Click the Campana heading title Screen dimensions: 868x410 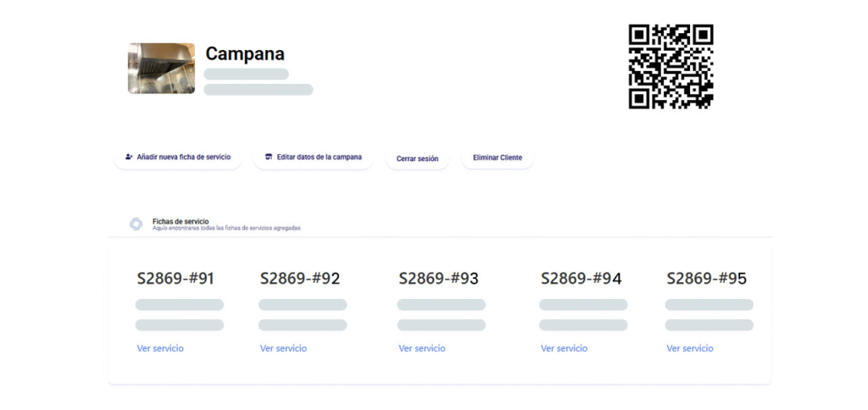pyautogui.click(x=245, y=53)
